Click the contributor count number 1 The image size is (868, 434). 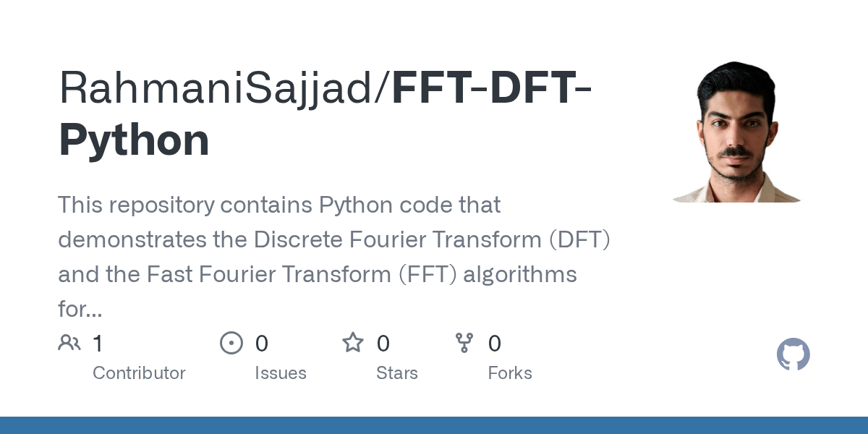pos(98,344)
